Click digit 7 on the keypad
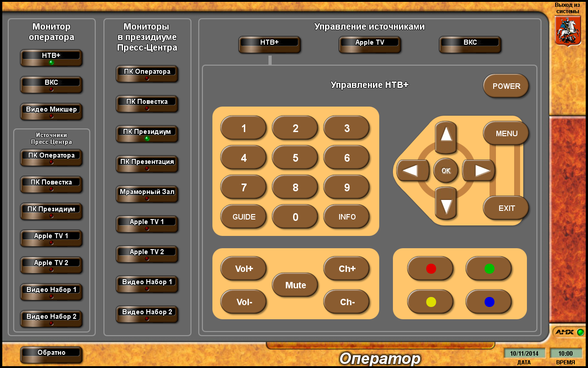 (243, 187)
